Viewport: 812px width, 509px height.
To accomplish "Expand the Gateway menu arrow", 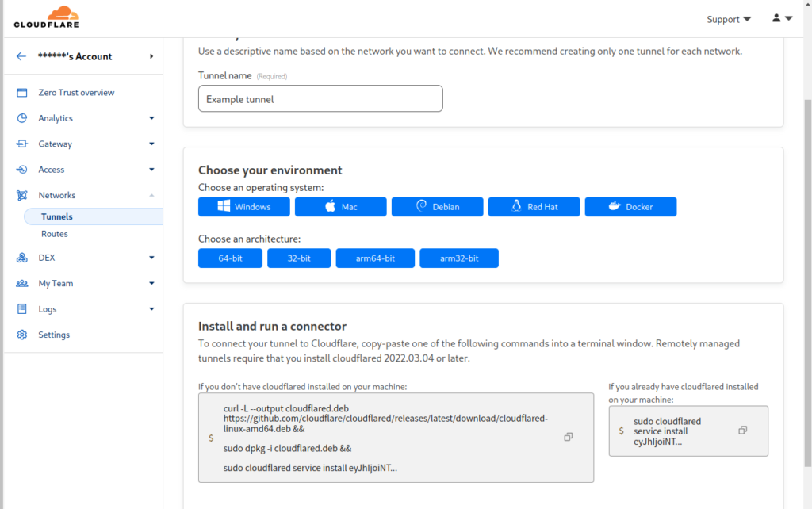I will pos(151,144).
